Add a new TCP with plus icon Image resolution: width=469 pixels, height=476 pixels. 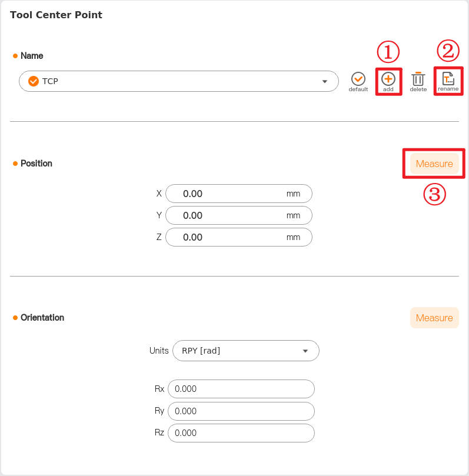click(x=388, y=79)
